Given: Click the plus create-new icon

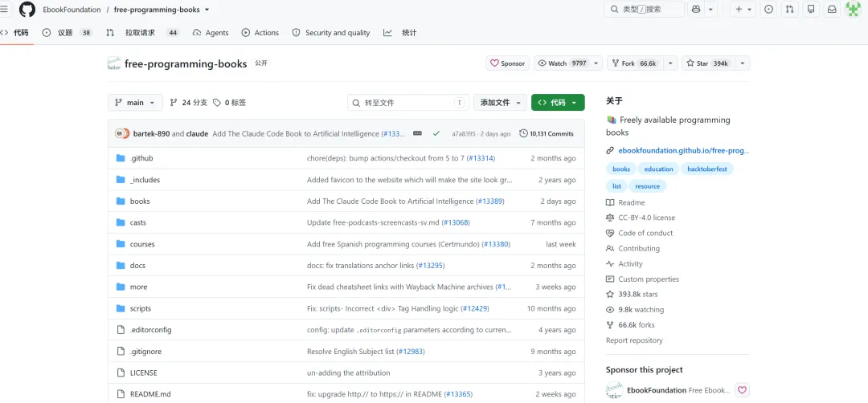Looking at the screenshot, I should pos(739,10).
